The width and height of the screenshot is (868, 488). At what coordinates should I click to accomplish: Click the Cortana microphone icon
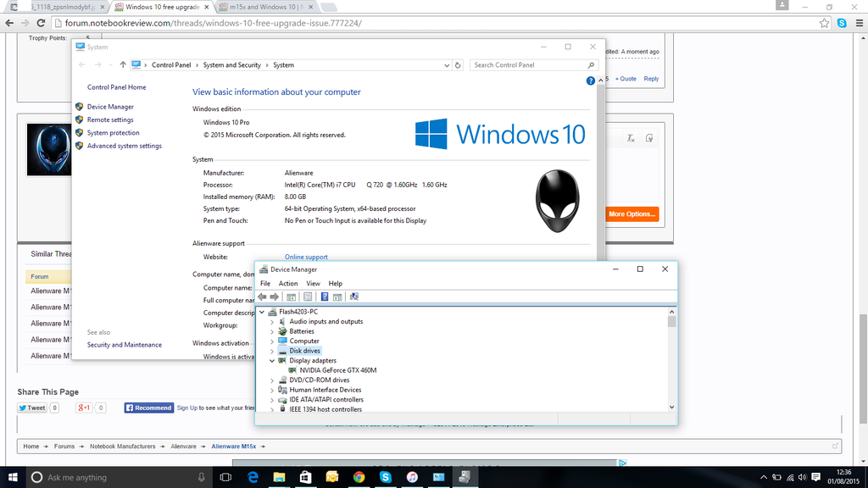point(202,477)
